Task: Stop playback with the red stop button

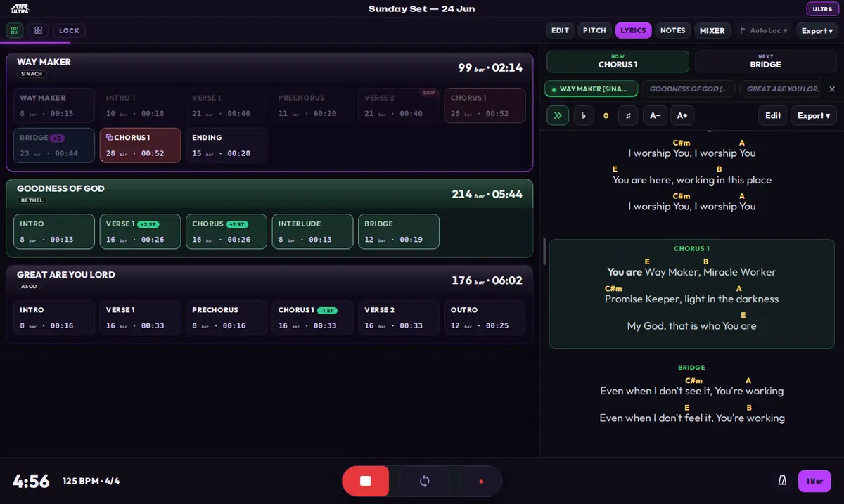Action: pyautogui.click(x=365, y=481)
